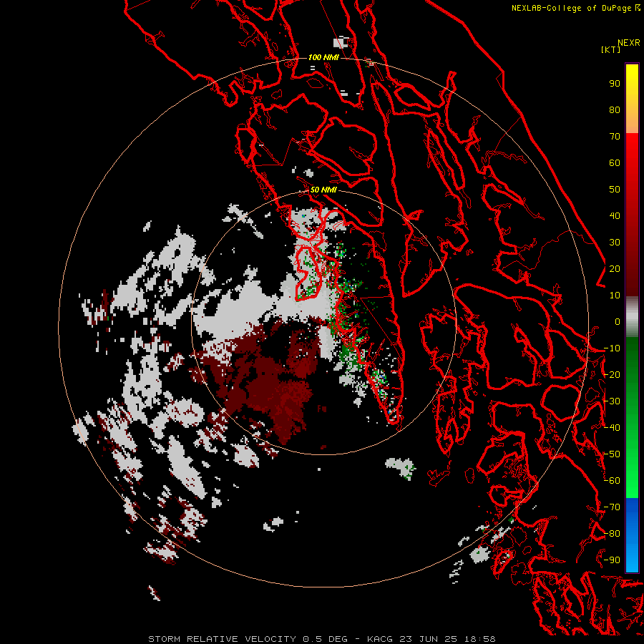The height and width of the screenshot is (644, 644).
Task: Click the 30 value on velocity scale
Action: (x=615, y=243)
